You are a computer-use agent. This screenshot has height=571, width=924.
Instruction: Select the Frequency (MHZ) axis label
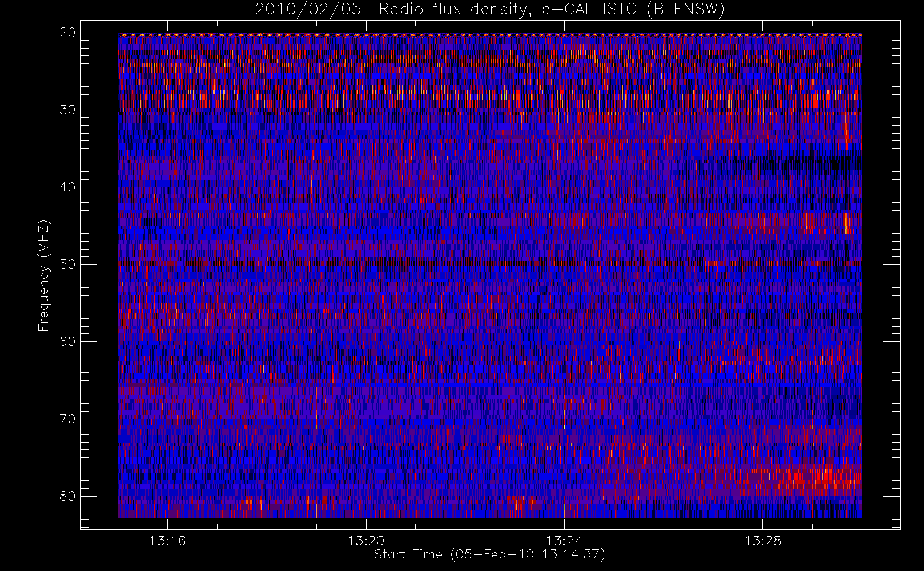coord(43,275)
